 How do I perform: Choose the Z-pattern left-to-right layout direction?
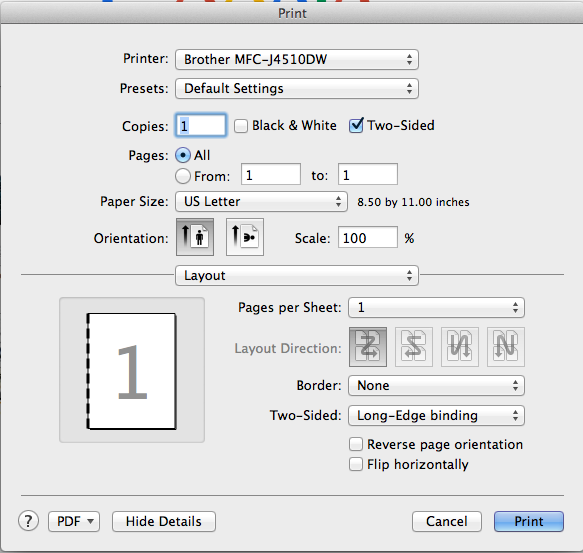tap(368, 347)
